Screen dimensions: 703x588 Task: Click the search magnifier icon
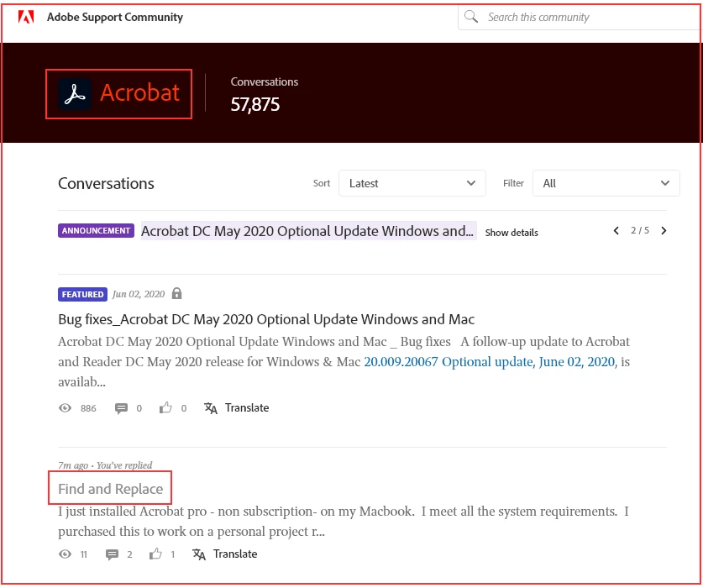click(470, 17)
